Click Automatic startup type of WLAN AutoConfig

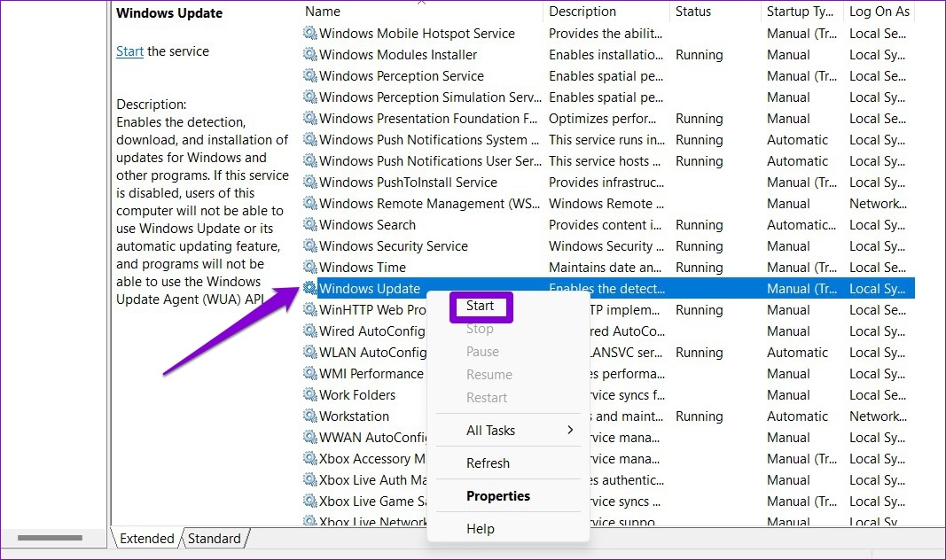(x=797, y=353)
